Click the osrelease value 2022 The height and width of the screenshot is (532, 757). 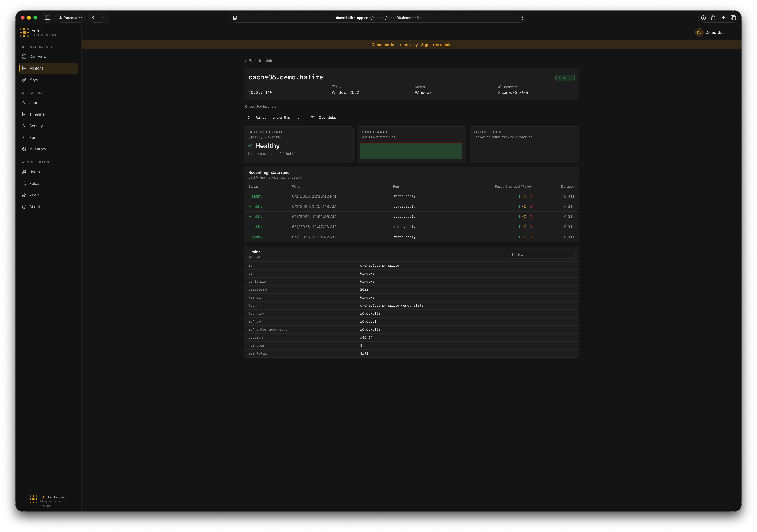point(364,290)
